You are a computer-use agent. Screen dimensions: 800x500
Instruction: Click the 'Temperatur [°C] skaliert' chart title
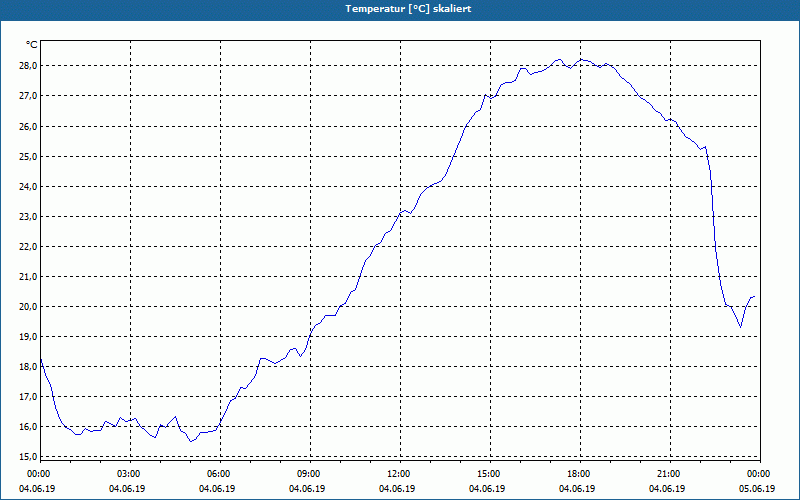(x=408, y=9)
